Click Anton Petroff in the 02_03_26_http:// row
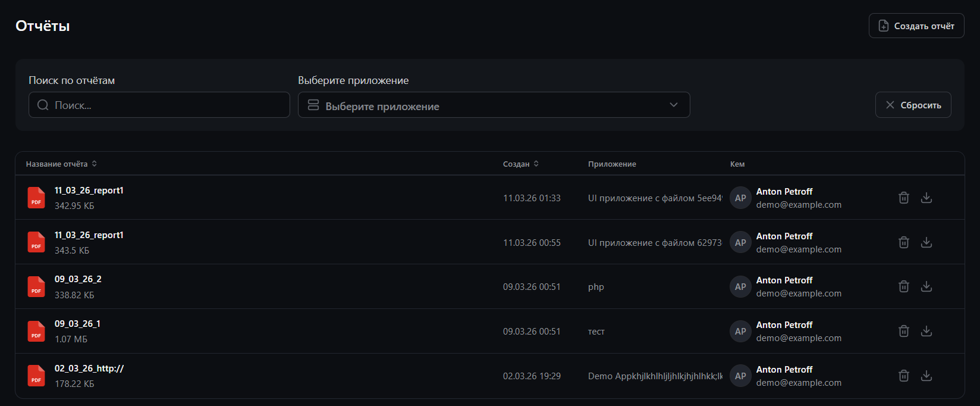The height and width of the screenshot is (406, 980). pos(784,370)
